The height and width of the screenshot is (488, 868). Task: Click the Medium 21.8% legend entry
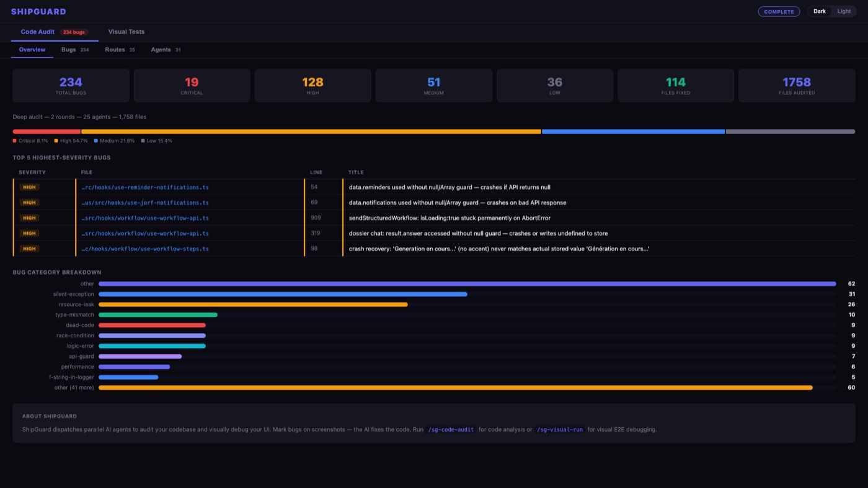coord(114,141)
